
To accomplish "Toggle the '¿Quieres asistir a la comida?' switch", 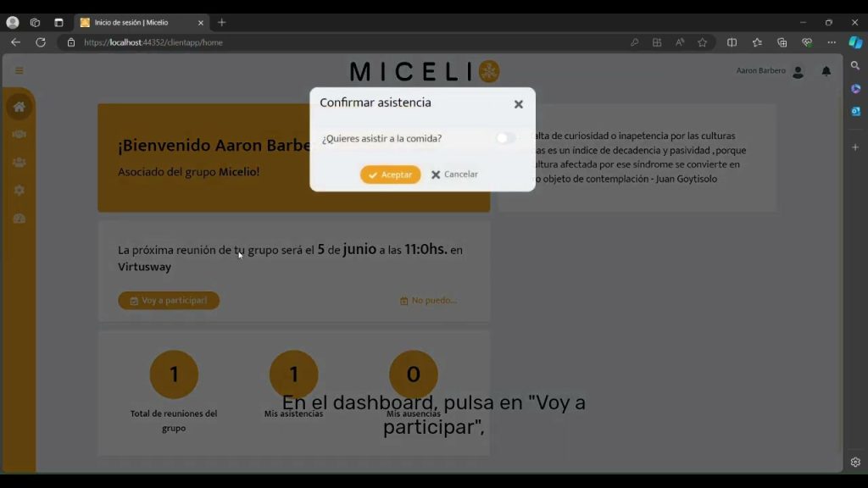I will [x=504, y=138].
